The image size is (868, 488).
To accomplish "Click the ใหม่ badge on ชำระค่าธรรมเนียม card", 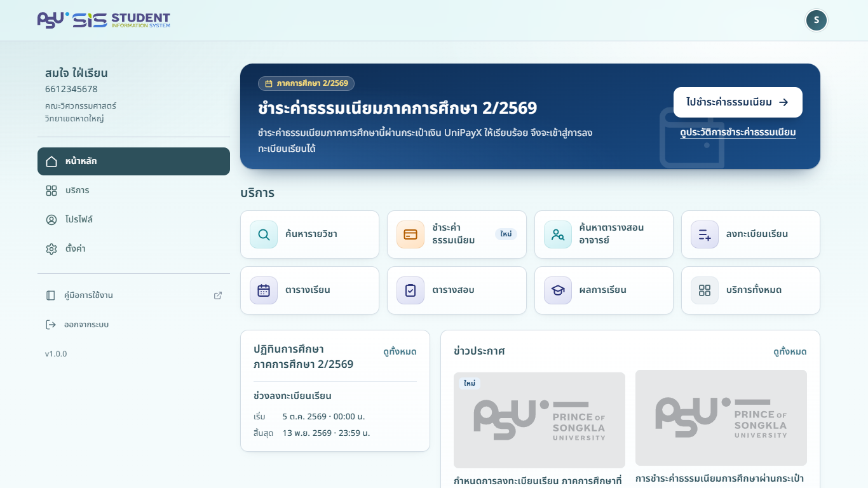I will (x=506, y=234).
